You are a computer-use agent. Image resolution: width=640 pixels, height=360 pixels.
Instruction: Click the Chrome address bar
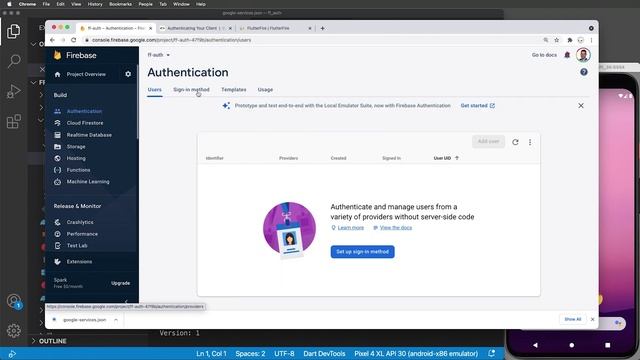(x=312, y=40)
